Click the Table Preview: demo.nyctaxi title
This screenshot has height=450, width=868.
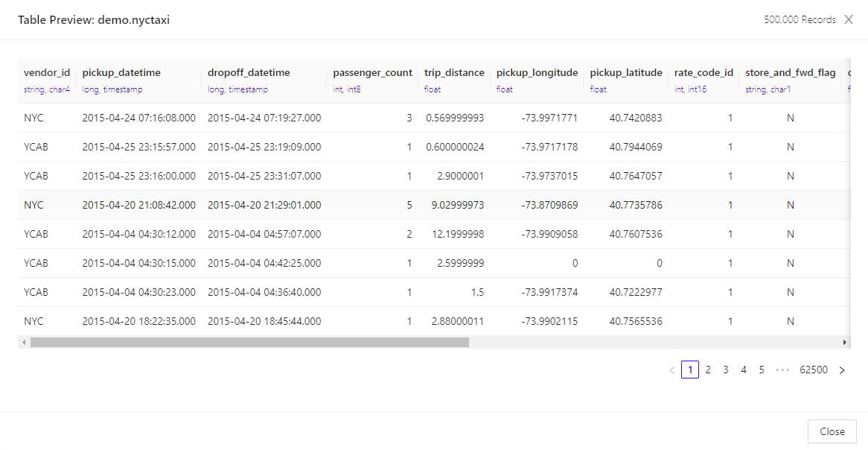92,19
